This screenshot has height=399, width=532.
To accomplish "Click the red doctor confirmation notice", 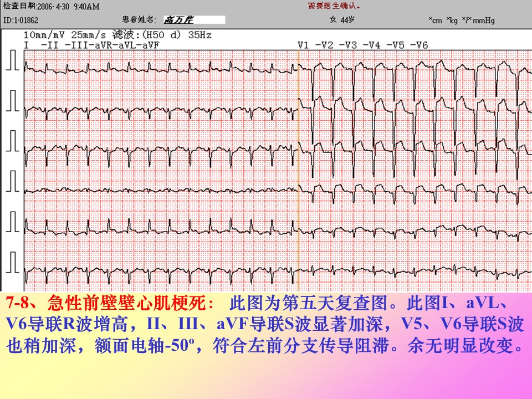I will coord(334,7).
